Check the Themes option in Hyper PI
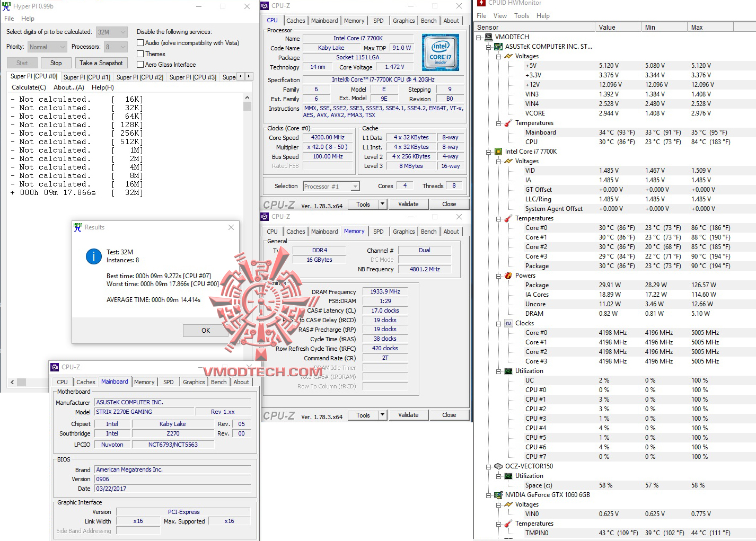The image size is (756, 541). point(140,54)
